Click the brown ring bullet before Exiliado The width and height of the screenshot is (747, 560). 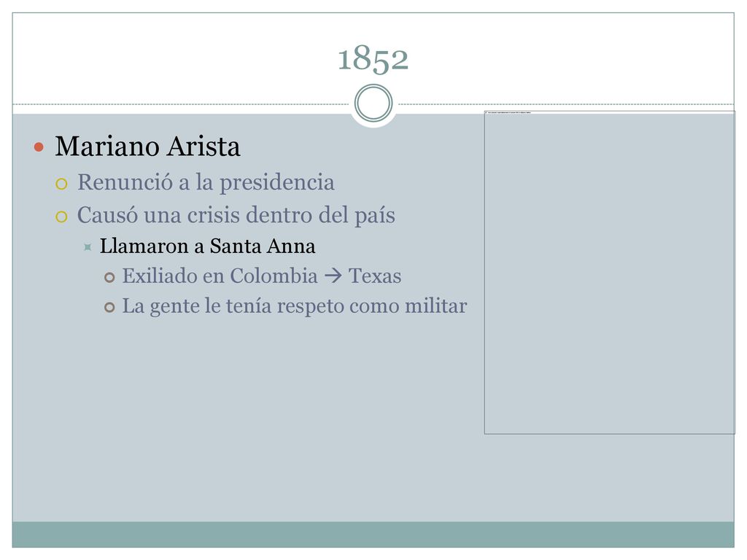pyautogui.click(x=109, y=278)
